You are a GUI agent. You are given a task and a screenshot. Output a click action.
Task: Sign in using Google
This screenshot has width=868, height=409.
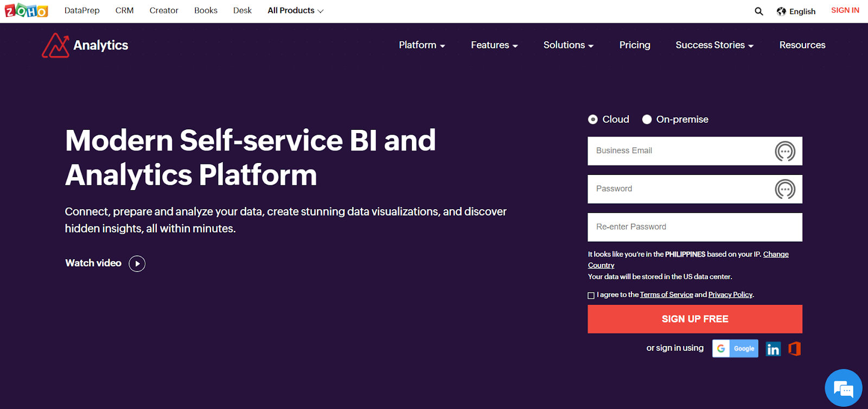pos(735,349)
